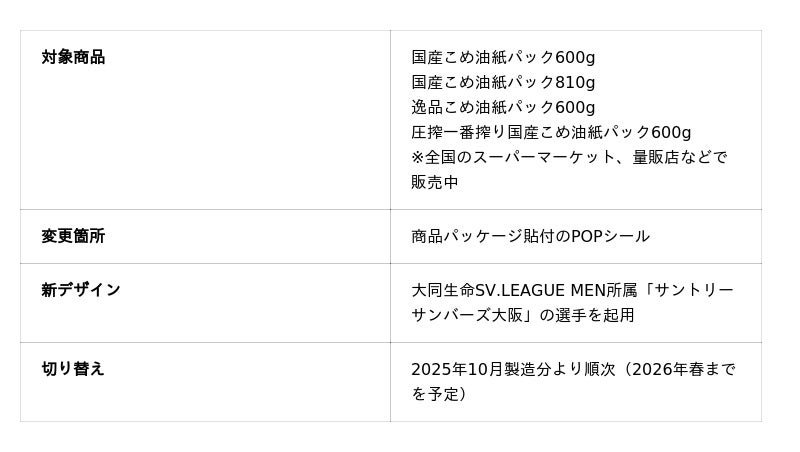The width and height of the screenshot is (800, 452).
Task: Select the 新デザイン header cell
Action: click(x=81, y=290)
